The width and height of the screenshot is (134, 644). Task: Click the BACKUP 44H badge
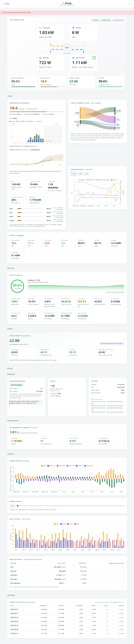pos(106,20)
